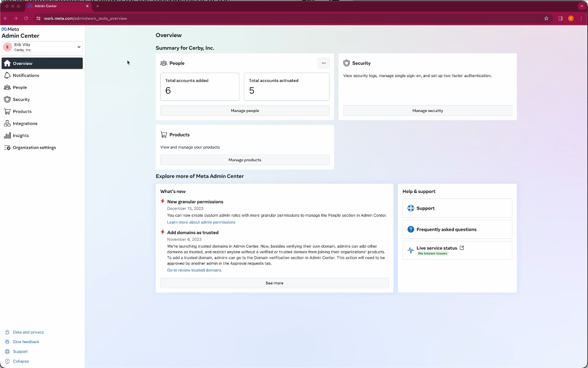This screenshot has width=588, height=368.
Task: Click the gear list icon beside Organization settings
Action: pos(7,147)
